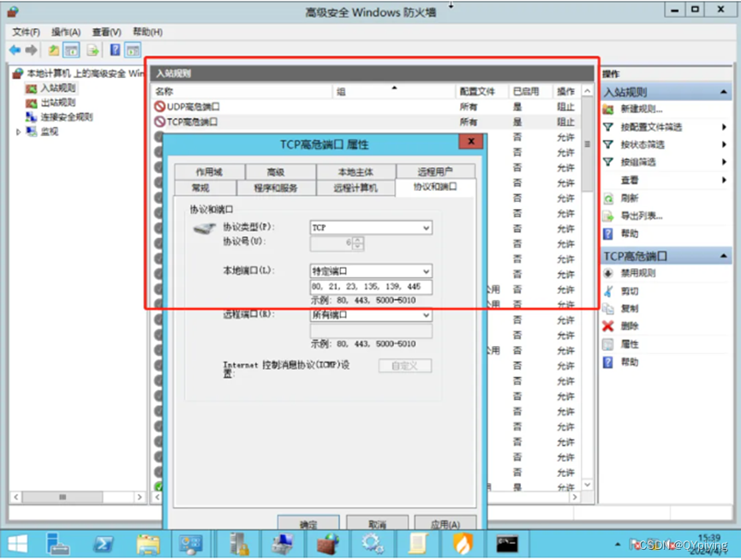Show hidden tray icons arrow

[x=617, y=545]
